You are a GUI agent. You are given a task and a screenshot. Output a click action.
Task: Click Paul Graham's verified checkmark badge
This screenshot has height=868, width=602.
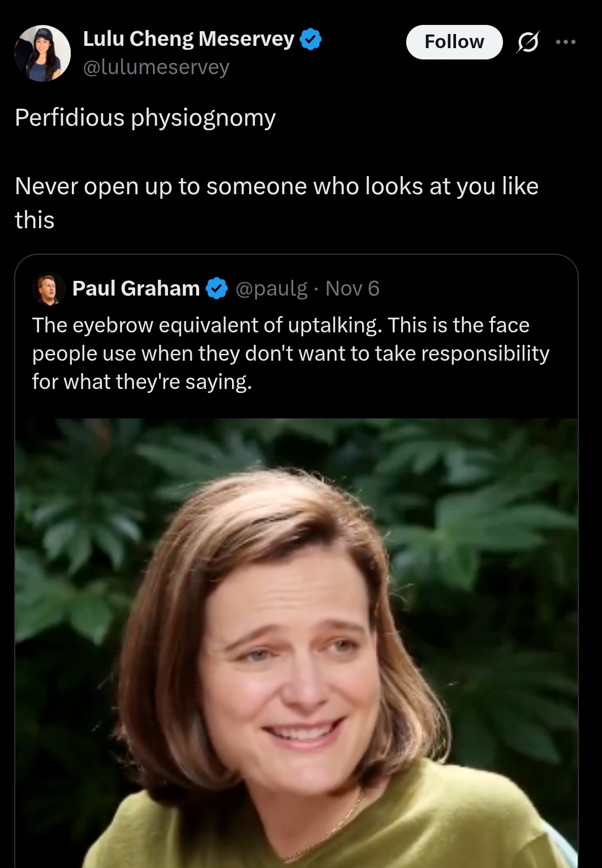pos(216,289)
